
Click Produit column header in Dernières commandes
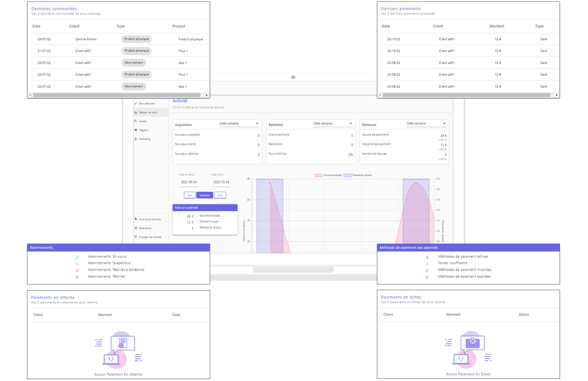tap(179, 26)
